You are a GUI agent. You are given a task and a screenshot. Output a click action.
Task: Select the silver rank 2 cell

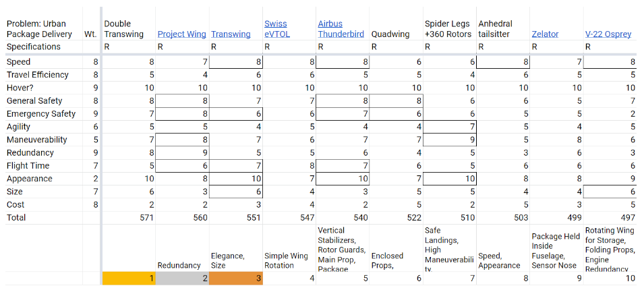tap(182, 278)
